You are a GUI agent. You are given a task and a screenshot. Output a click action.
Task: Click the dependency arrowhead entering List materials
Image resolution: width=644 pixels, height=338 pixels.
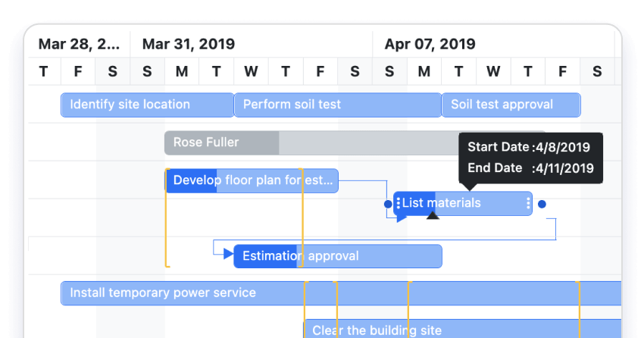click(x=402, y=218)
